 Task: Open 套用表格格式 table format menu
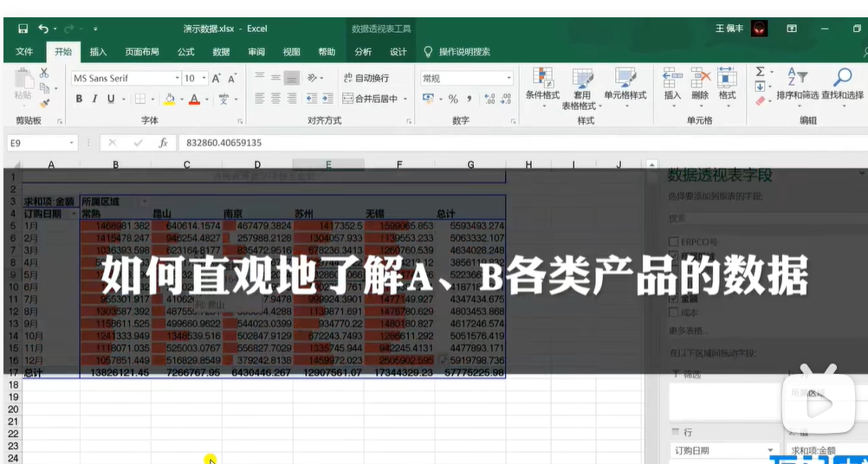(582, 89)
